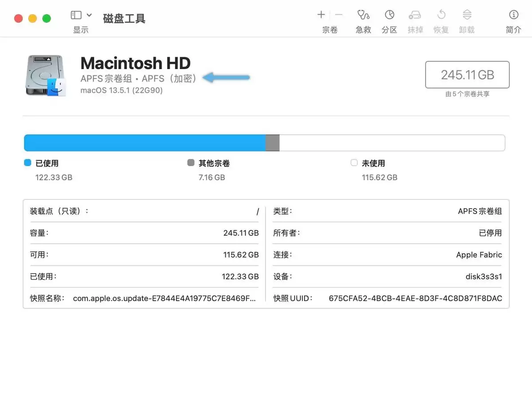Click the empty 未使用 legend circle
Image resolution: width=532 pixels, height=407 pixels.
click(354, 163)
